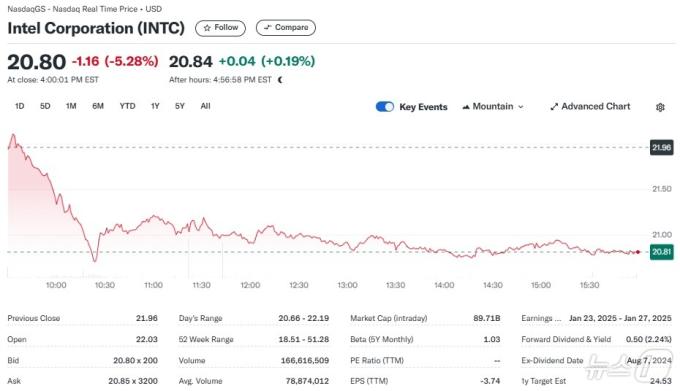Click the PE Ratio (TTM) label
Image resolution: width=680 pixels, height=391 pixels.
click(377, 361)
